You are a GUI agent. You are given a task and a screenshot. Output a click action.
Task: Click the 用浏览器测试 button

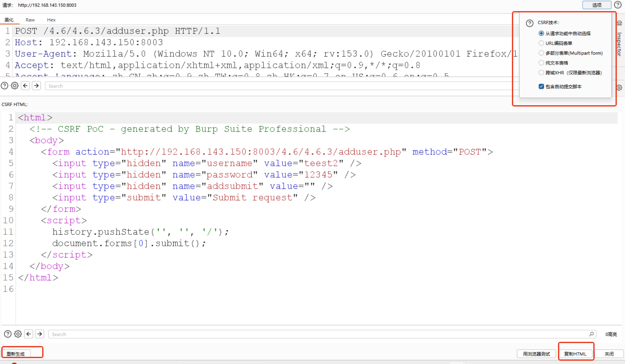(536, 354)
